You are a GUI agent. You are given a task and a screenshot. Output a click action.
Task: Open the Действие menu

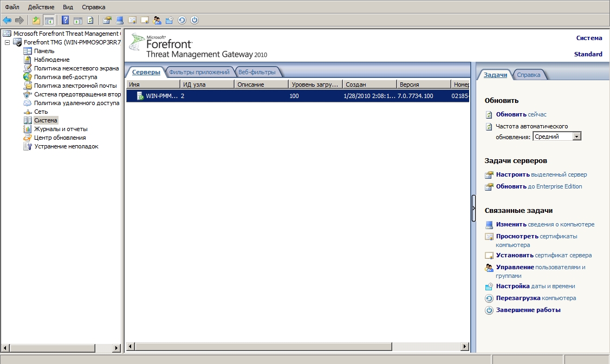point(41,7)
